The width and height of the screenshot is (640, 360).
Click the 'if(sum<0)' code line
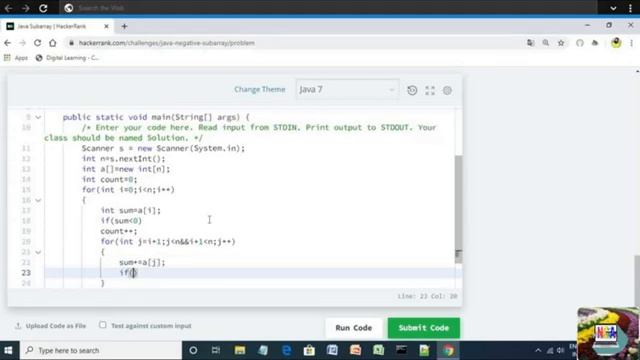(x=121, y=221)
